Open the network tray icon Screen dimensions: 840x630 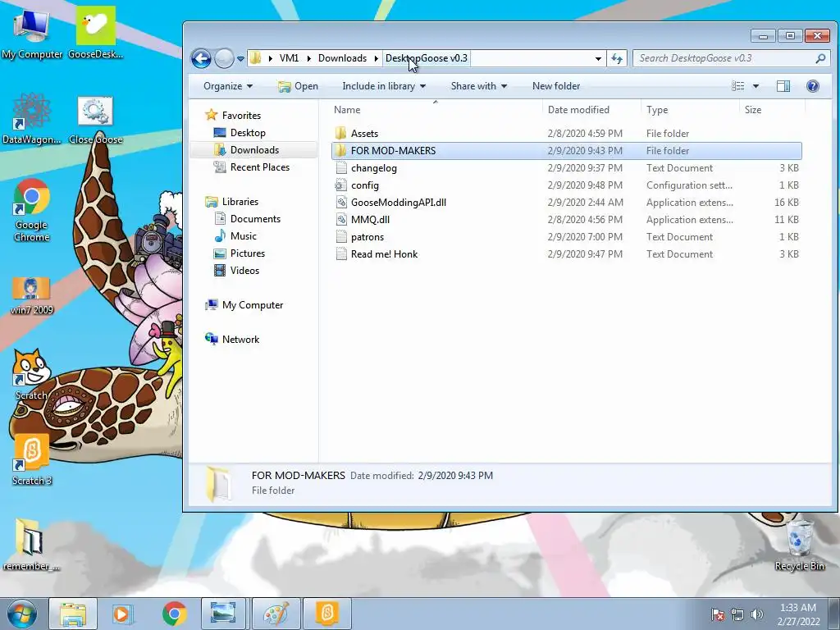coord(737,614)
